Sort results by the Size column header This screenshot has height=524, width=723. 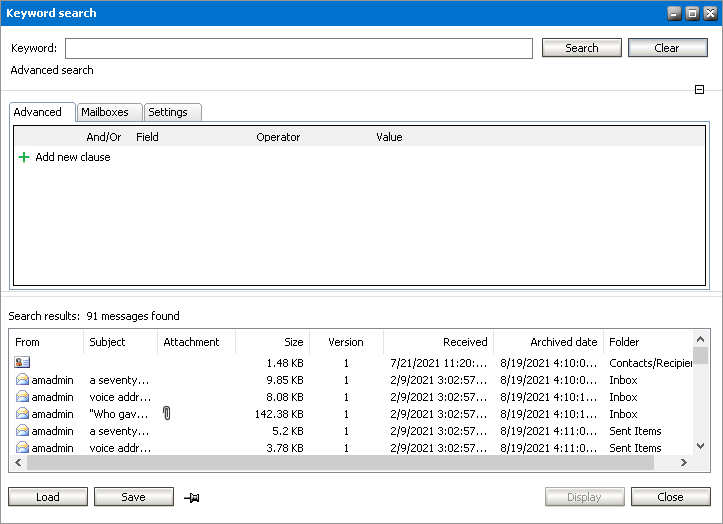point(272,342)
